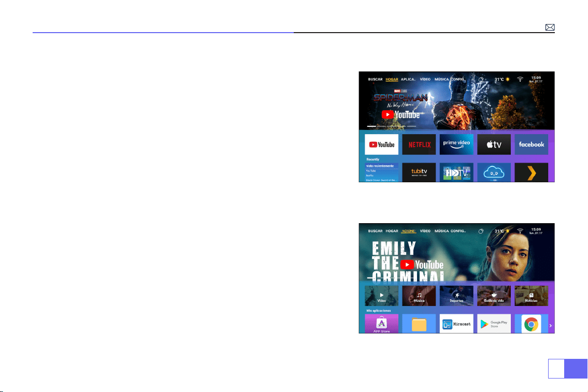Open the Prime Video app tile

456,144
